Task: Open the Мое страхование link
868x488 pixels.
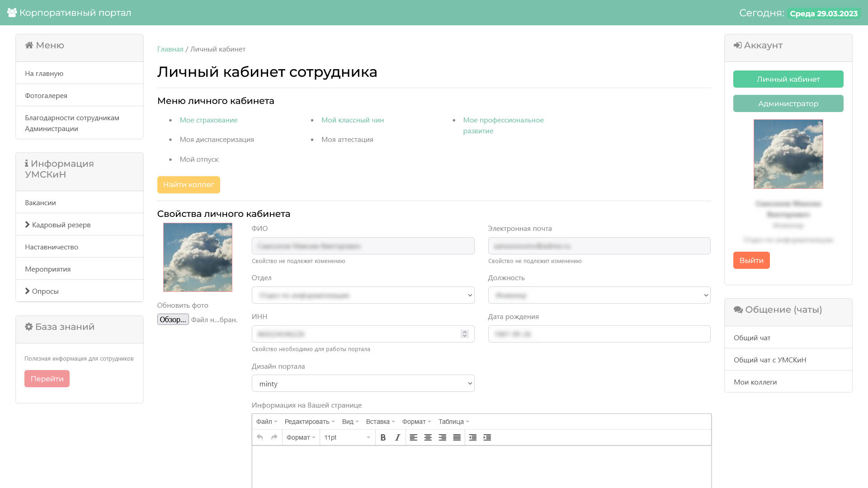Action: tap(208, 120)
